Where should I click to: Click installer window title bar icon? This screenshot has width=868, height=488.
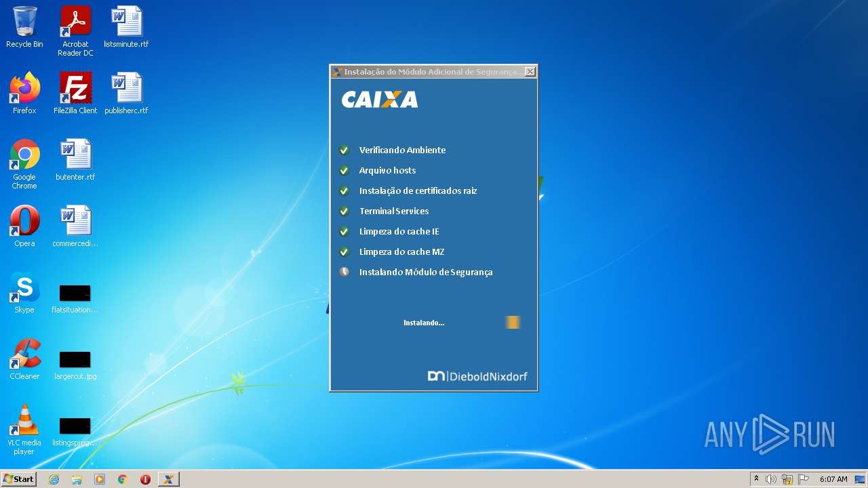pos(337,71)
